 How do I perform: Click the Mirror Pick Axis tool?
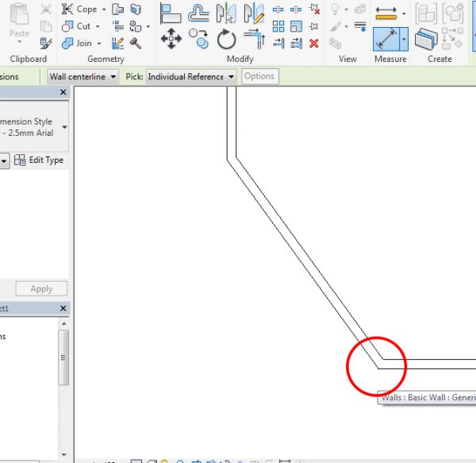coord(227,13)
